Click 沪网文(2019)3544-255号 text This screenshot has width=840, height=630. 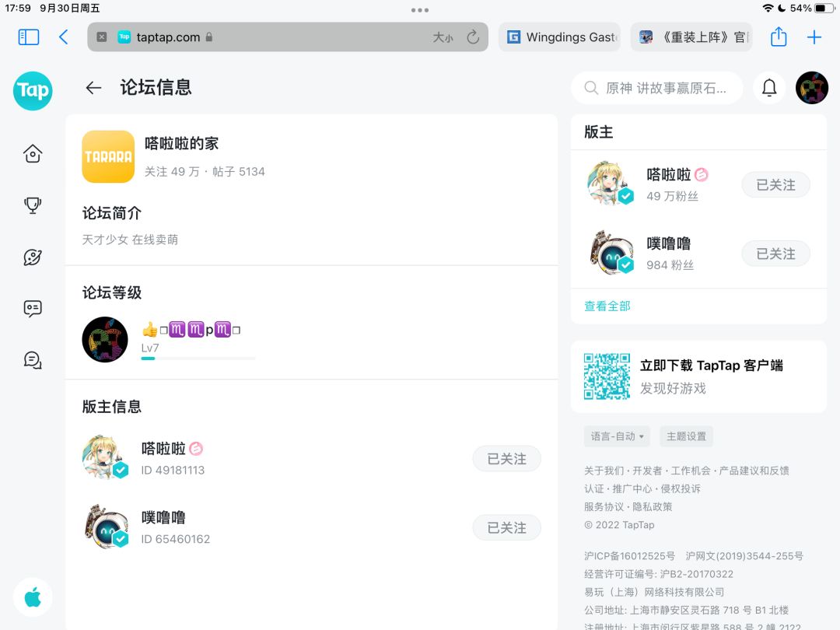click(744, 556)
